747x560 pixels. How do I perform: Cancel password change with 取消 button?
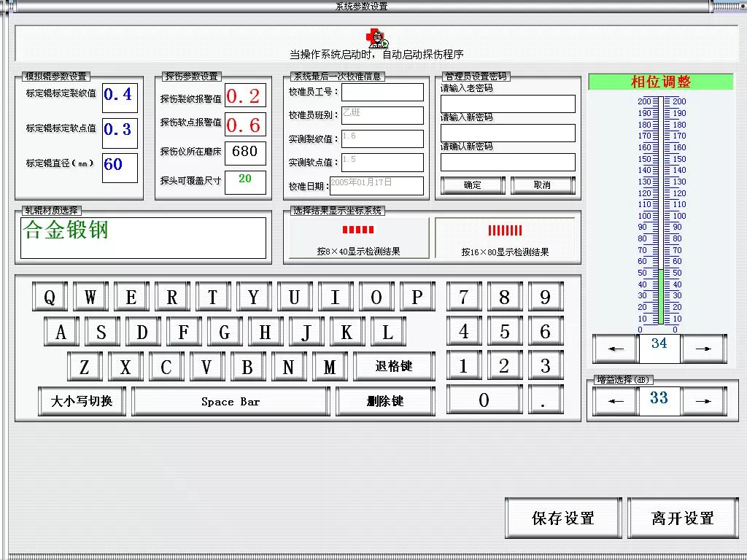(542, 185)
